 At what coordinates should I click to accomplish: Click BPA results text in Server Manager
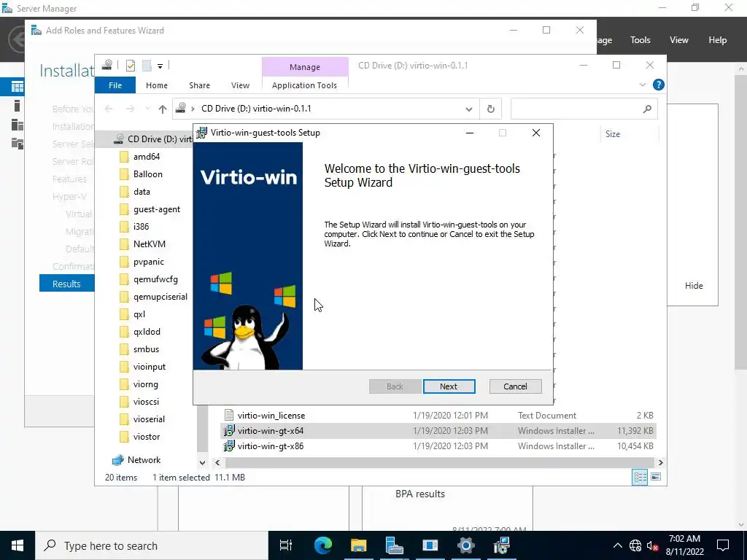pos(419,494)
